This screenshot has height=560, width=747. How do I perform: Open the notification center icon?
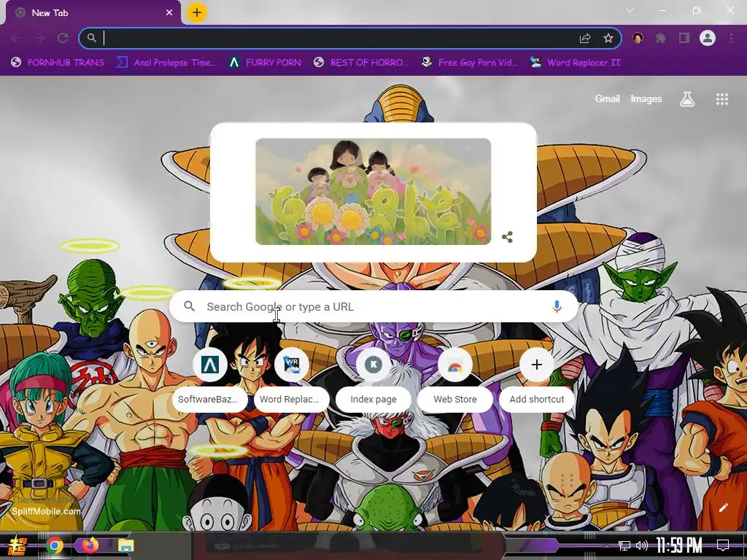click(723, 545)
